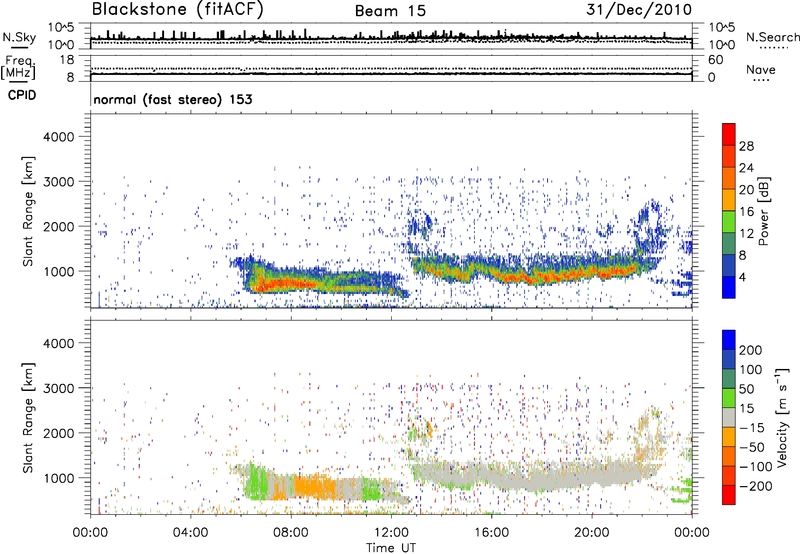The image size is (800, 554).
Task: Click the Slant Range label of power panel
Action: (28, 211)
